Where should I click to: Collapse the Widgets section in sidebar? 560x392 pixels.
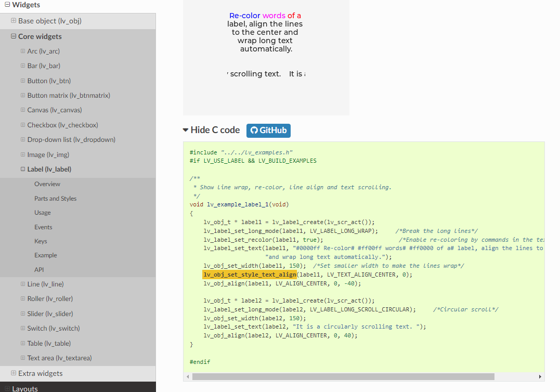tap(7, 5)
